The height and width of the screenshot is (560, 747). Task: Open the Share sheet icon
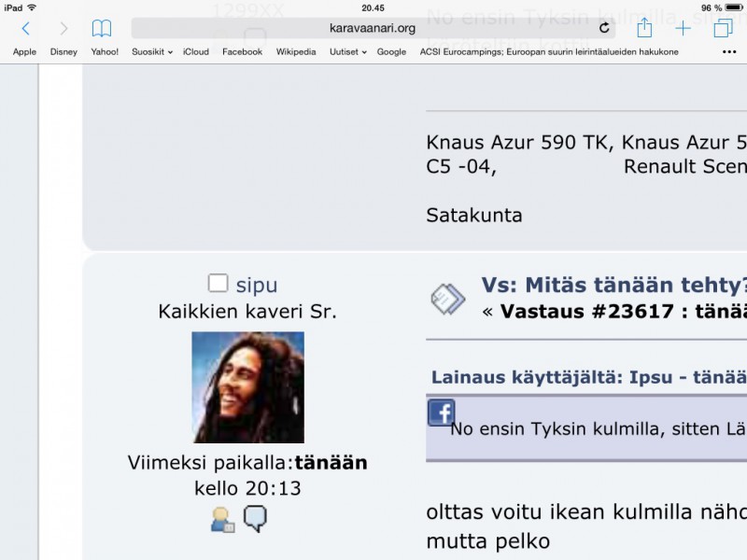[644, 29]
